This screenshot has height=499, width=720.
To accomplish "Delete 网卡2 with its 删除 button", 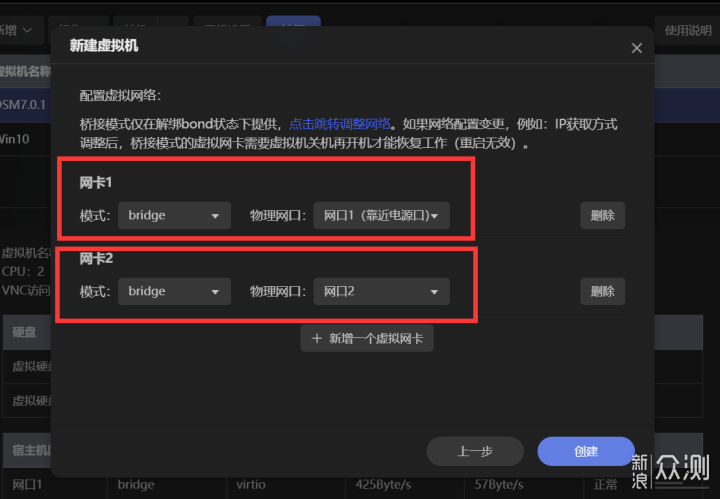I will 602,291.
